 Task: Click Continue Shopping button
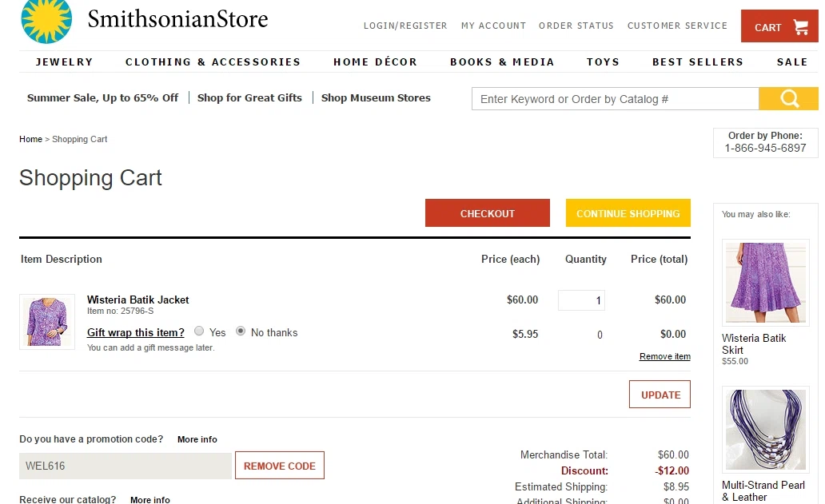tap(628, 212)
